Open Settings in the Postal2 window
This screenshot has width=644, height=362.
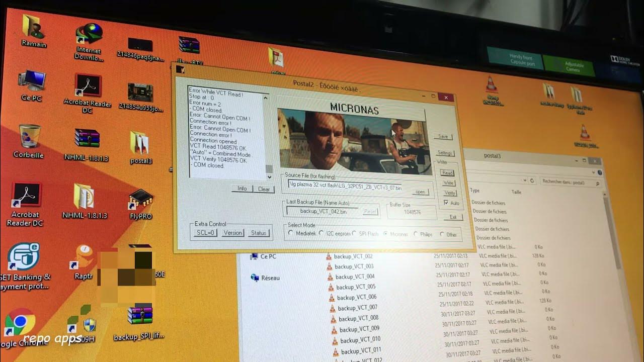point(445,153)
